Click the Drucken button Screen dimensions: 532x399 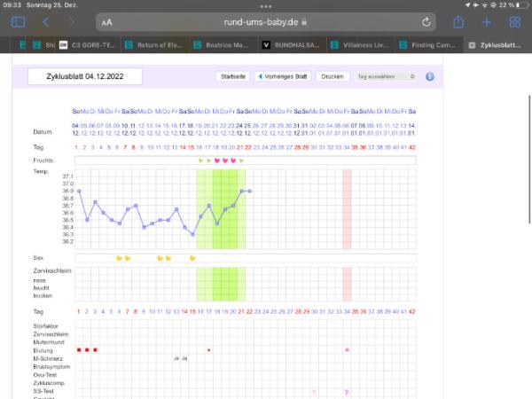[x=332, y=76]
